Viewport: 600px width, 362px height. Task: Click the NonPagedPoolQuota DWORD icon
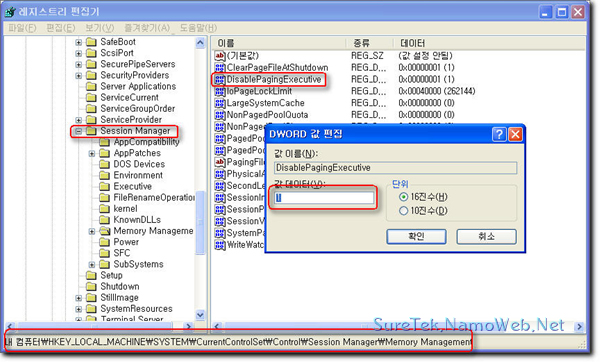220,115
